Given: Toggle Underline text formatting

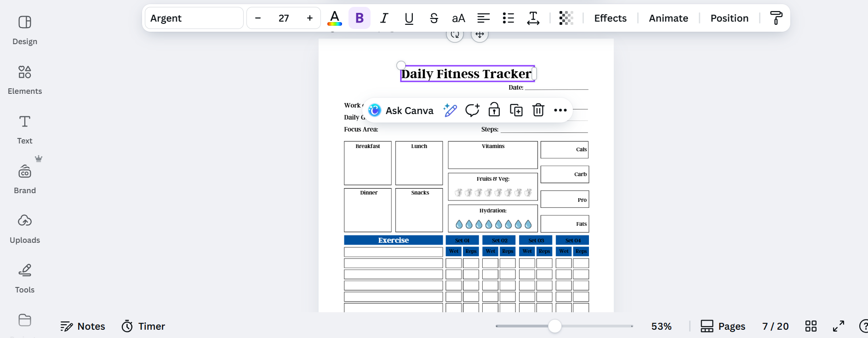Looking at the screenshot, I should click(x=409, y=18).
